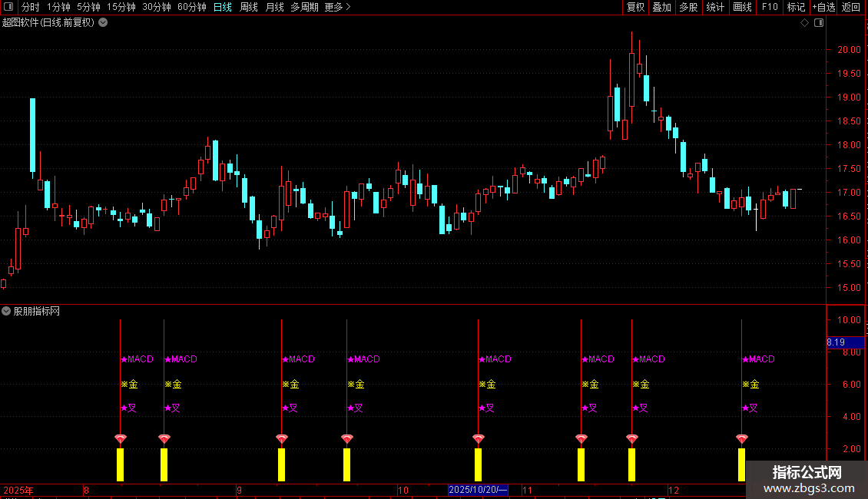Click the 返回 back button
This screenshot has height=499, width=868.
click(x=851, y=7)
